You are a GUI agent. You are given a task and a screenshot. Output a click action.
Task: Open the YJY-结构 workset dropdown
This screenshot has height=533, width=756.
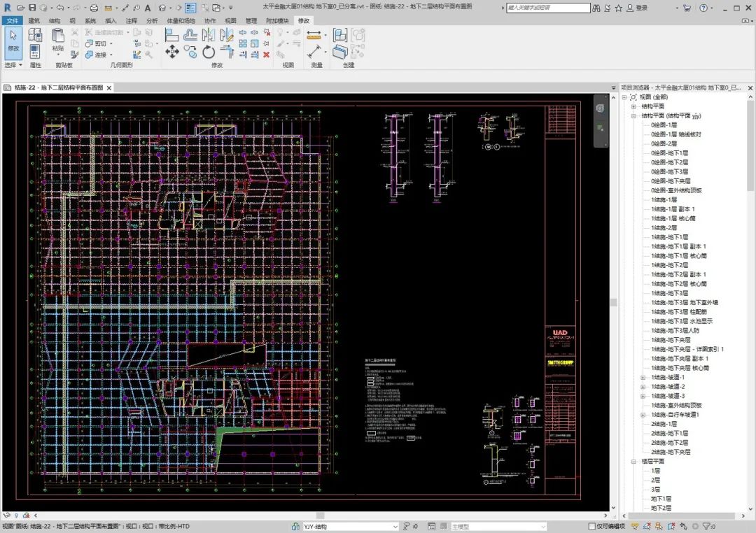tap(395, 526)
